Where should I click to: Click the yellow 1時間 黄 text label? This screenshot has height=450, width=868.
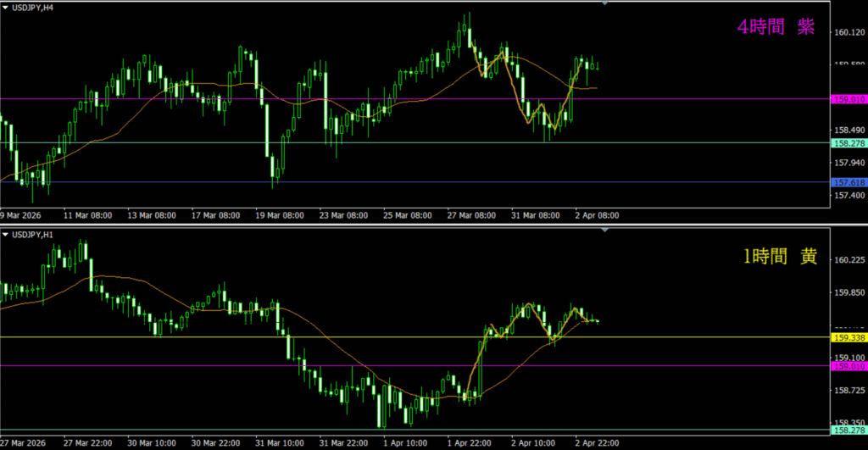click(x=775, y=258)
